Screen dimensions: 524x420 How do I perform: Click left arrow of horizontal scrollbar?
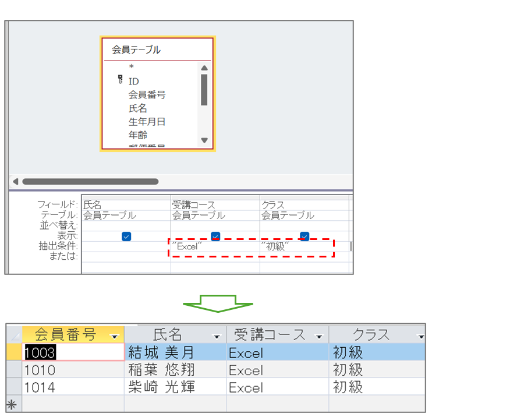click(x=16, y=181)
